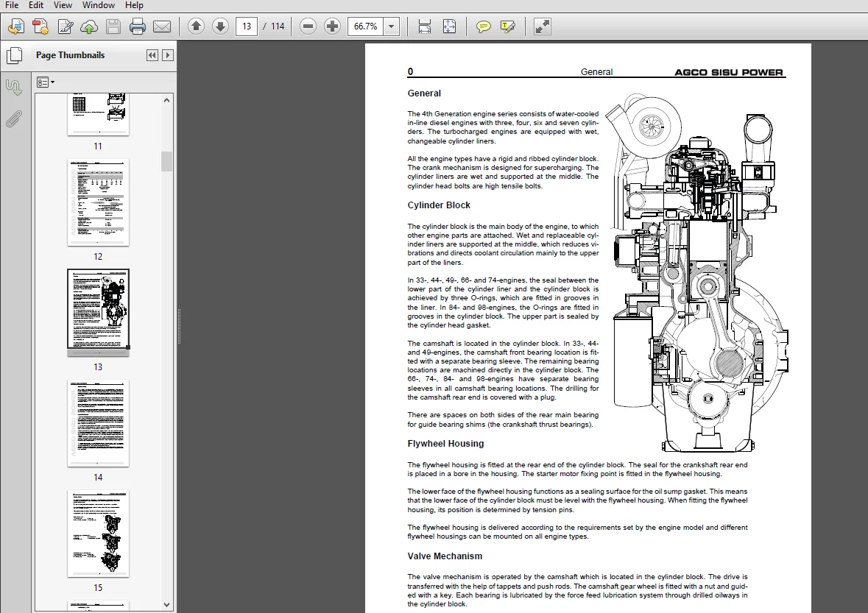Click the thumbnail panel scrollbar thumb

(166, 162)
